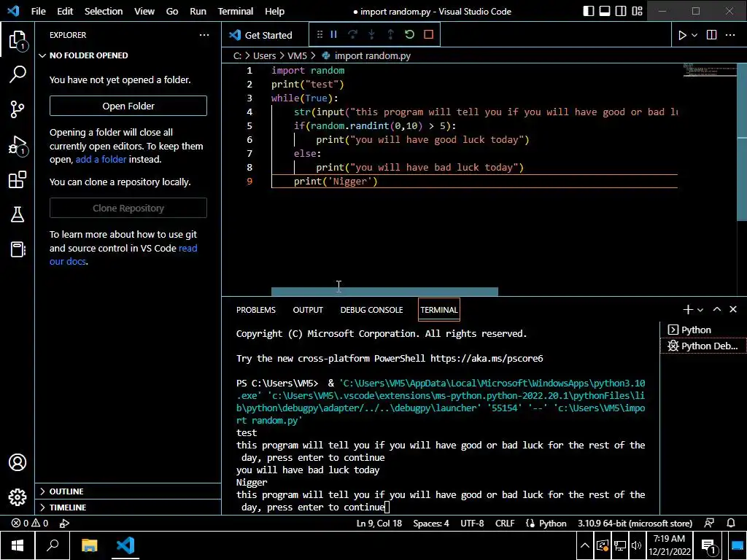The width and height of the screenshot is (747, 560).
Task: Switch to the Get Started tab
Action: tap(265, 35)
